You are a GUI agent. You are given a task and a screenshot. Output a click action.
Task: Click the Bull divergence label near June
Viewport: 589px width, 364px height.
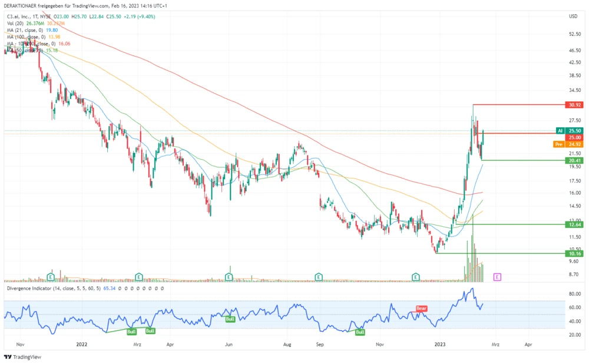[230, 319]
